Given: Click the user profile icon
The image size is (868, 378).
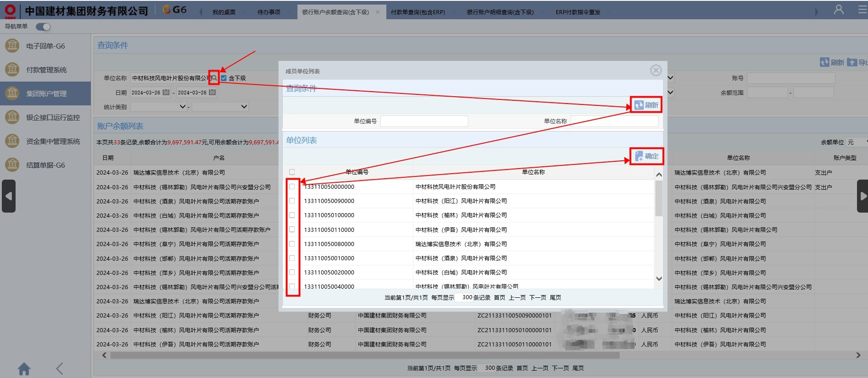Looking at the screenshot, I should pos(839,10).
